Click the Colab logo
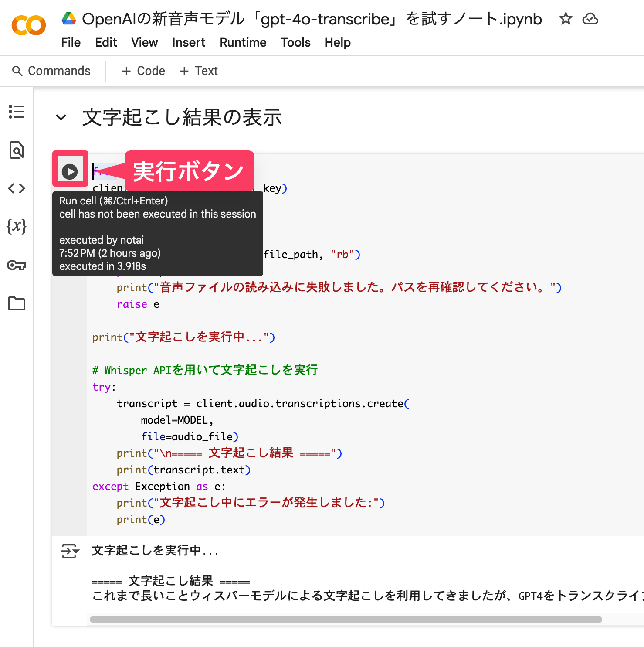The width and height of the screenshot is (644, 647). pos(29,25)
